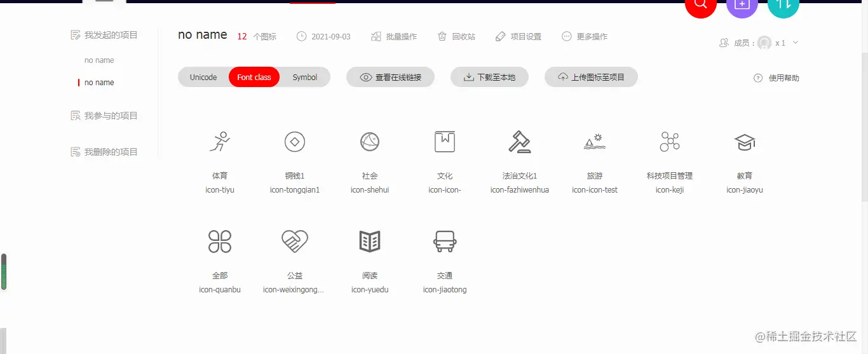The height and width of the screenshot is (354, 868).
Task: Switch to the Symbol tab
Action: coord(305,78)
